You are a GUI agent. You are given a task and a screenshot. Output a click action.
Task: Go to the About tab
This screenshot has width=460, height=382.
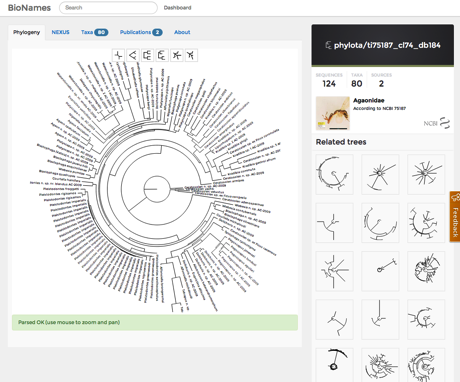(x=182, y=32)
